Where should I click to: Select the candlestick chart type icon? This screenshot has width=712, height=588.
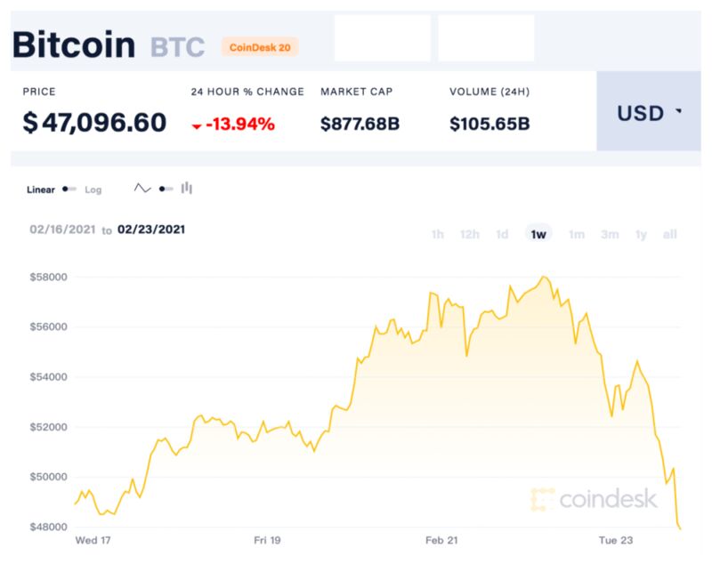187,189
